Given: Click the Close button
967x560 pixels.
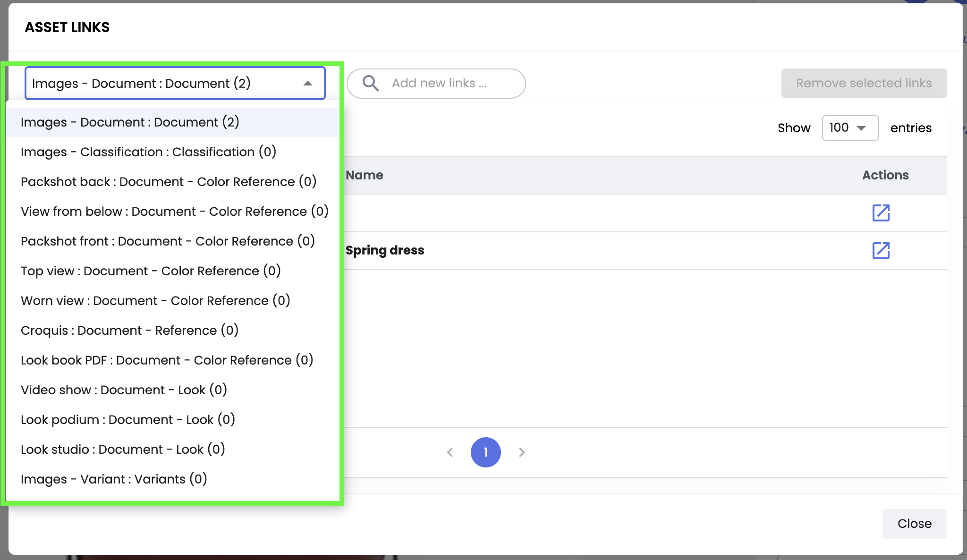Looking at the screenshot, I should 914,524.
